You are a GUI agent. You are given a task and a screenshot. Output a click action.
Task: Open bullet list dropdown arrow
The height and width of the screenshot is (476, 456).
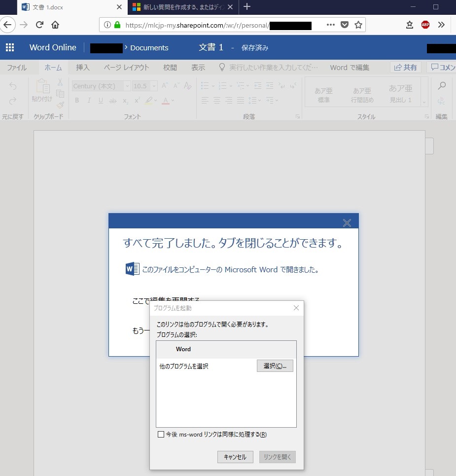213,86
